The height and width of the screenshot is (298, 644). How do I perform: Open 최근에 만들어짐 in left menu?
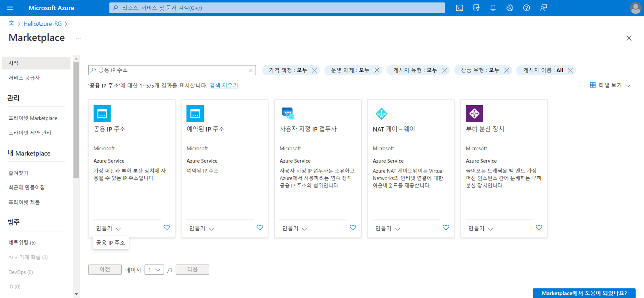[27, 187]
